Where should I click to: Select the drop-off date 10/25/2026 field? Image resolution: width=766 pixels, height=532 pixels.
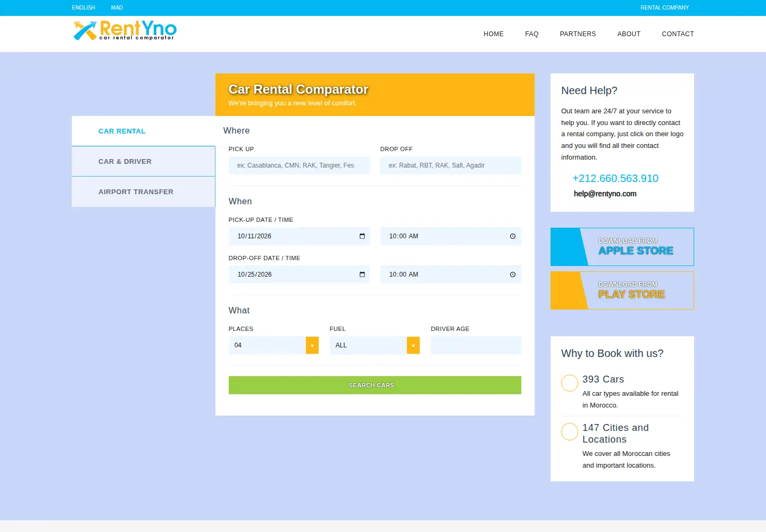tap(299, 275)
